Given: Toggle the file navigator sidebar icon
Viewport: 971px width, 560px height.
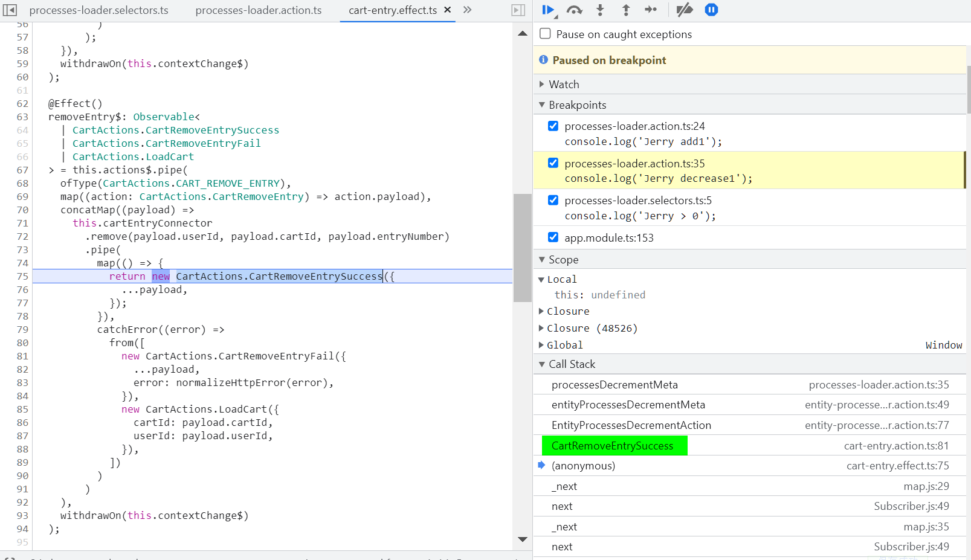Looking at the screenshot, I should coord(10,10).
